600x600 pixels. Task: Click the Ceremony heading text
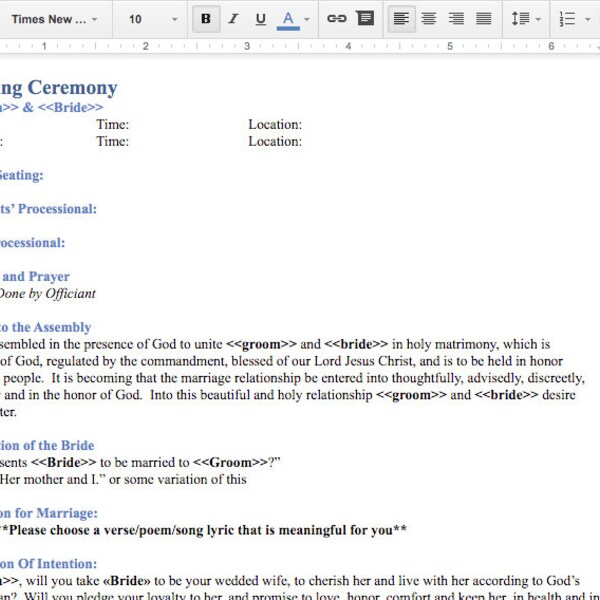point(72,88)
